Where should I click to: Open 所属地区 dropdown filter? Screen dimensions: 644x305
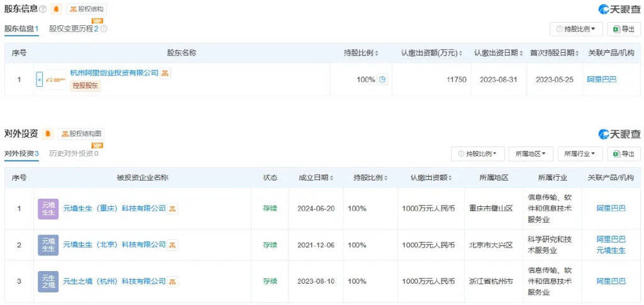[531, 154]
